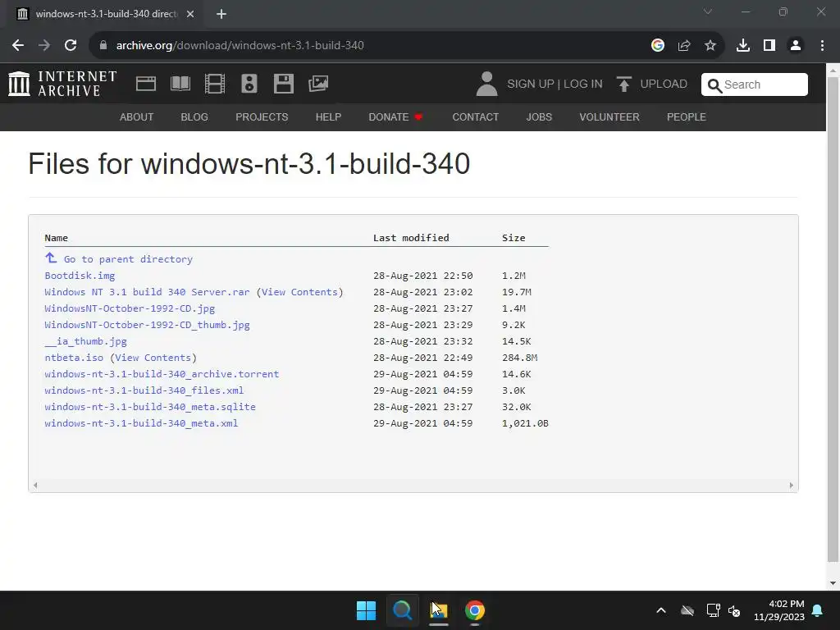Open ABOUT menu item
Viewport: 840px width, 630px height.
pyautogui.click(x=137, y=116)
